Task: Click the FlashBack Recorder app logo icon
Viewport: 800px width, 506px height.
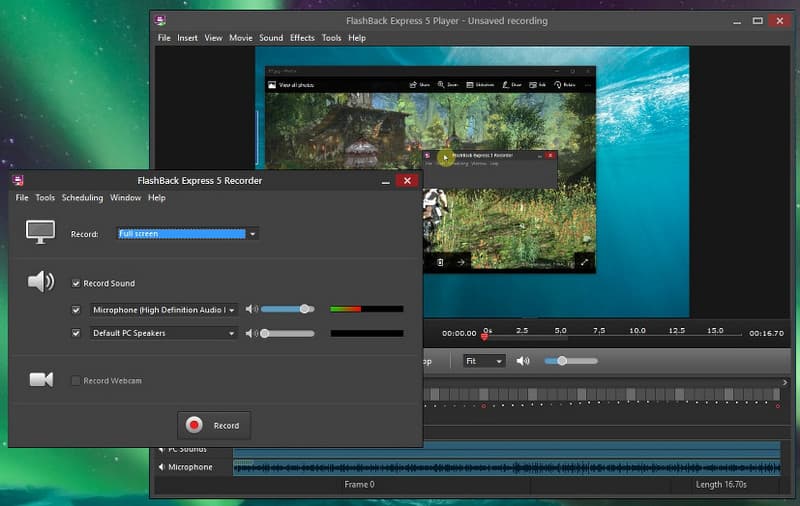Action: (x=18, y=180)
